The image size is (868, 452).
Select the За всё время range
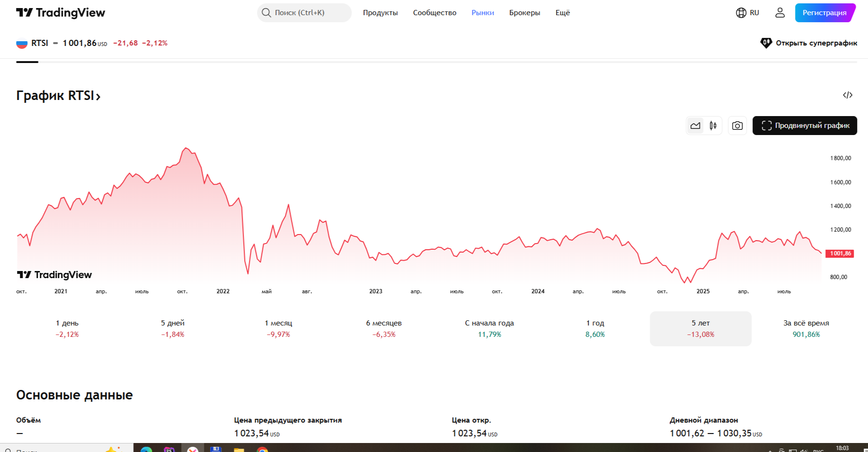click(806, 328)
